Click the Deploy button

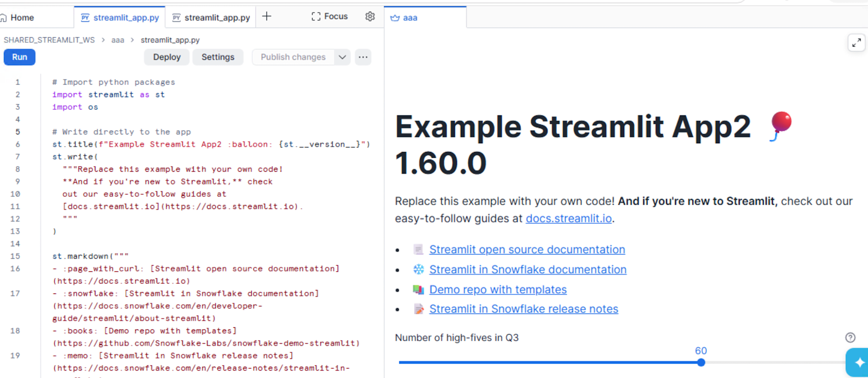(167, 57)
